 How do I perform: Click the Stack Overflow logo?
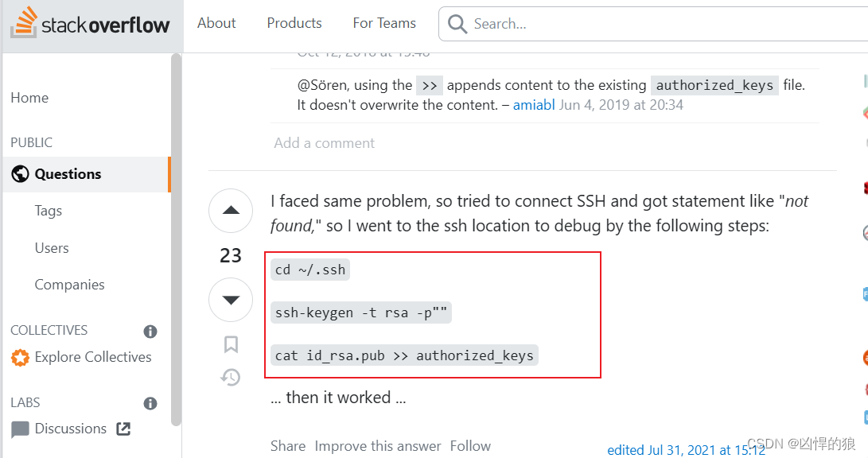90,23
